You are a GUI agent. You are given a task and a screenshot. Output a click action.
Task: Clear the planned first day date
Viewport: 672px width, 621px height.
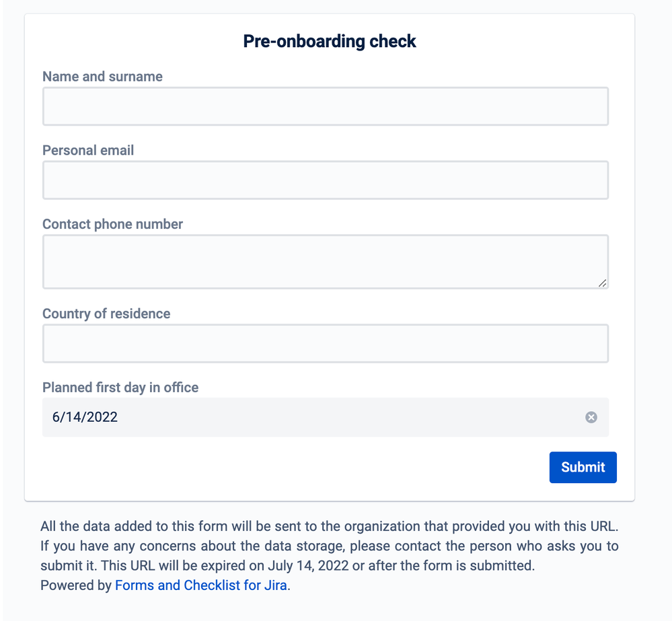click(x=591, y=417)
